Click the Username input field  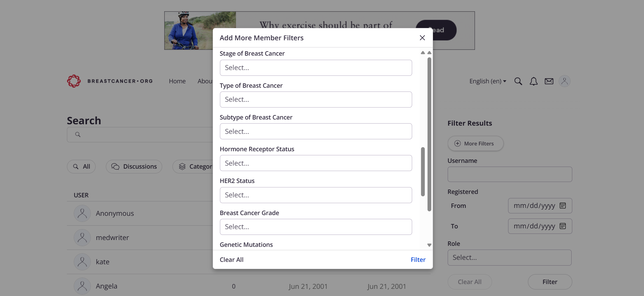tap(509, 174)
